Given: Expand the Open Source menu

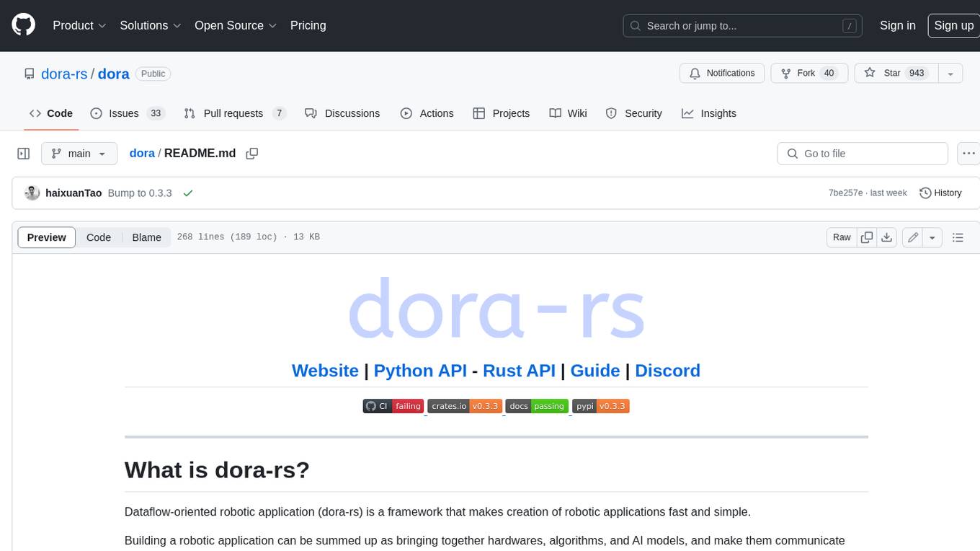Looking at the screenshot, I should tap(236, 25).
